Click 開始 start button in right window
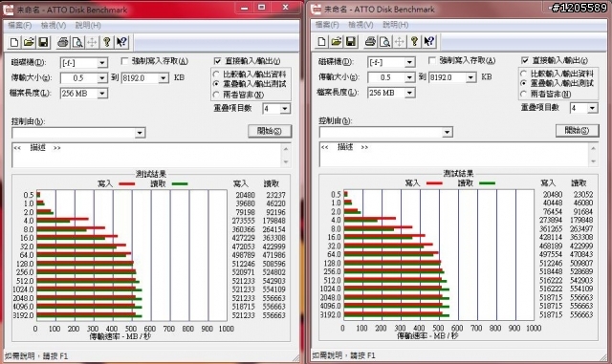612x364 pixels. (578, 130)
